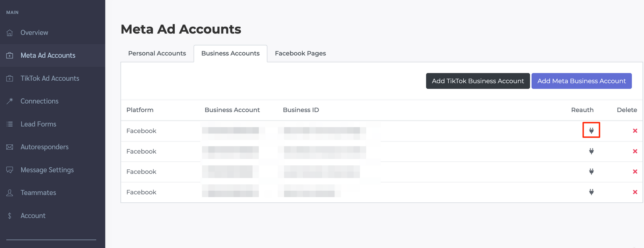
Task: Reauthorize the second Facebook business account
Action: [591, 151]
